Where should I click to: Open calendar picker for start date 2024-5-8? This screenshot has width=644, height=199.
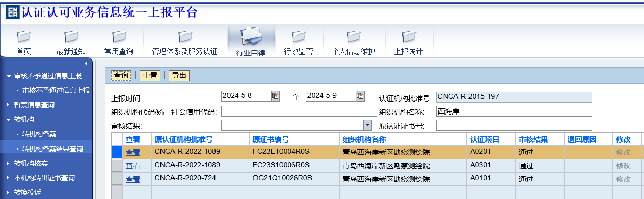276,96
